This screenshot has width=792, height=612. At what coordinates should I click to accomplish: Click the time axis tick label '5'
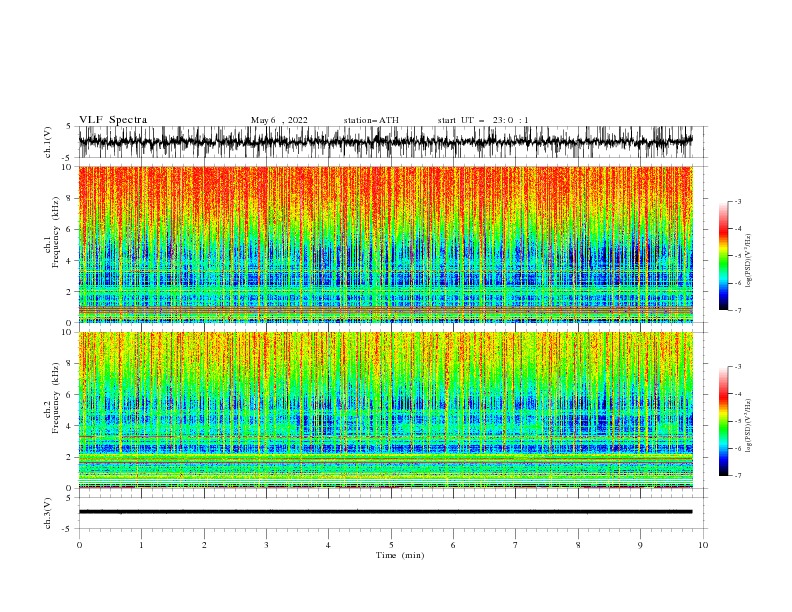[391, 545]
